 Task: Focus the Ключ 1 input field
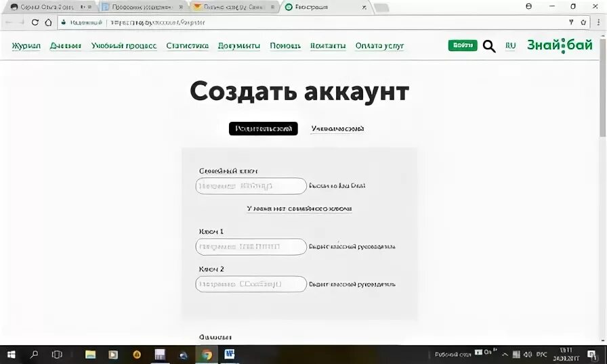pos(251,246)
